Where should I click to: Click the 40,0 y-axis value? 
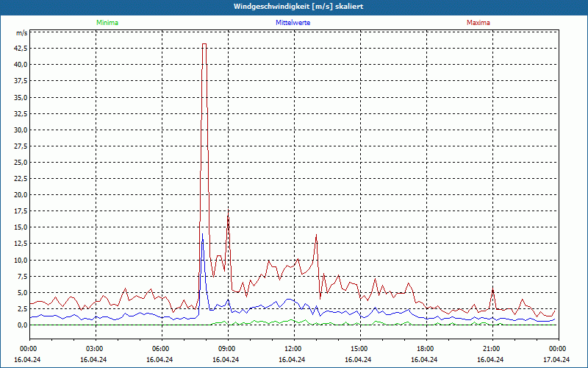(21, 65)
